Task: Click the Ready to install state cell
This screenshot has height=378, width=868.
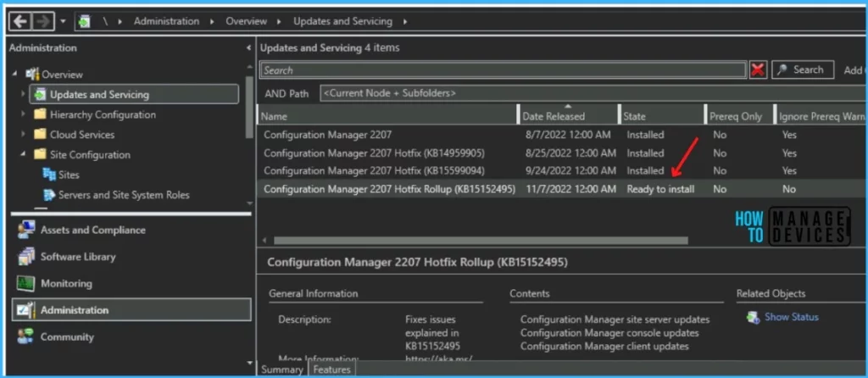Action: pyautogui.click(x=660, y=189)
